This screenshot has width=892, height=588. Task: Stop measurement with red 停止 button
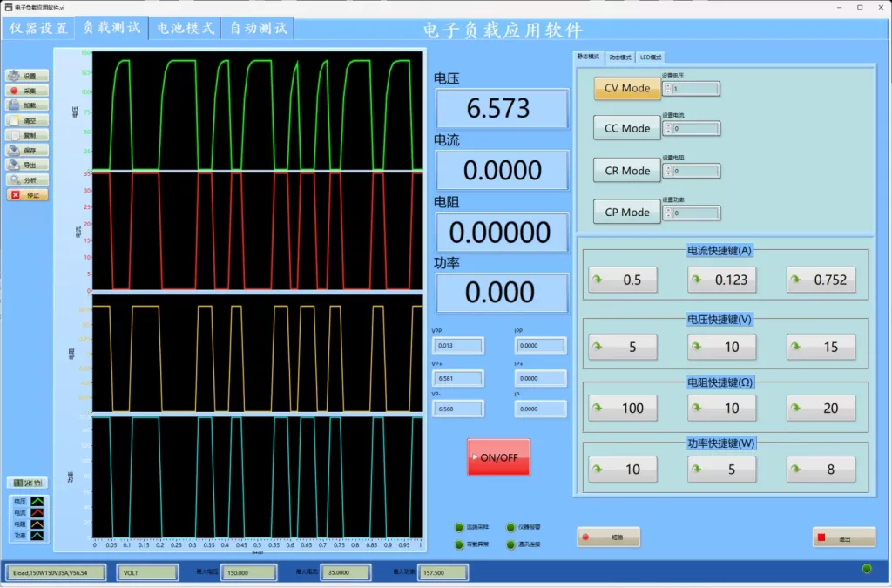coord(27,194)
